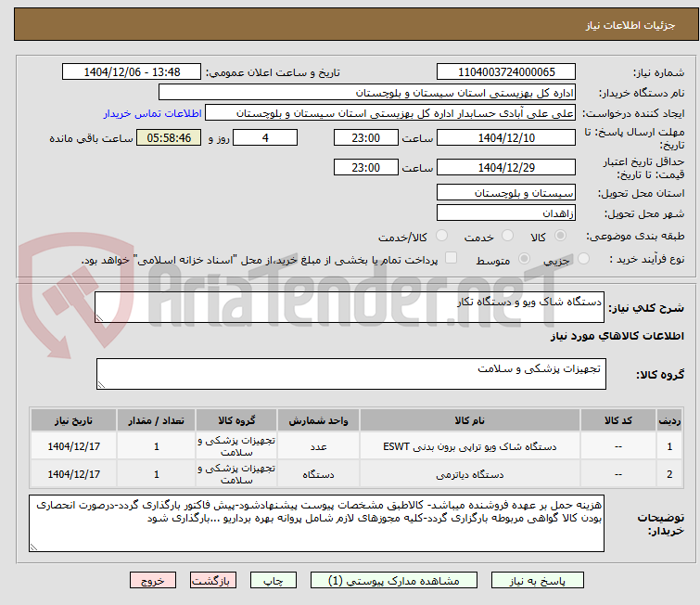Open اطلاعات تماس خریدار link

(x=153, y=113)
